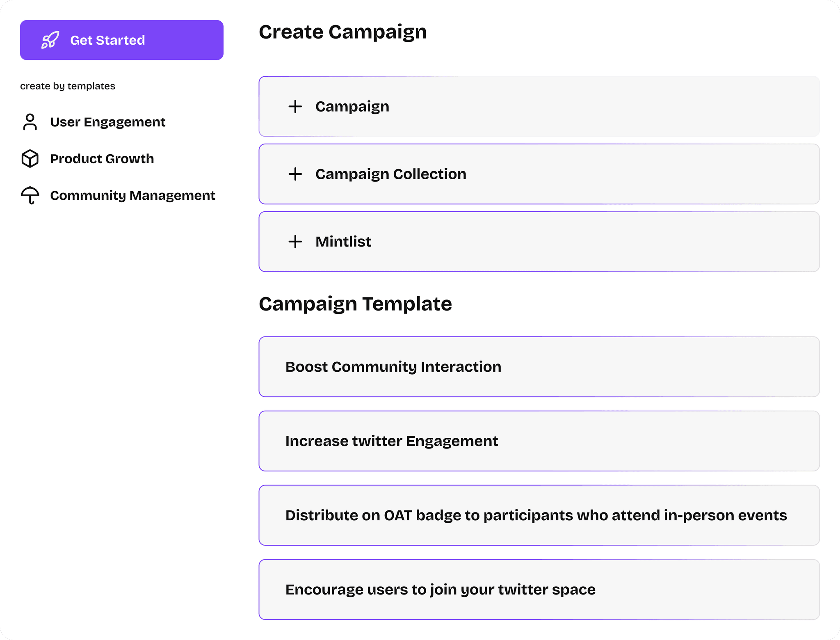
Task: Select Product Growth in the sidebar
Action: click(102, 159)
